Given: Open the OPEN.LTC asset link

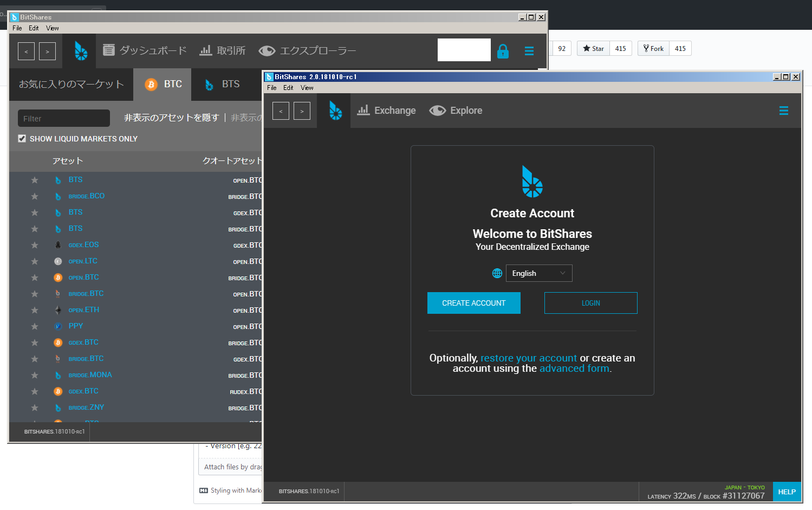Looking at the screenshot, I should click(x=83, y=261).
